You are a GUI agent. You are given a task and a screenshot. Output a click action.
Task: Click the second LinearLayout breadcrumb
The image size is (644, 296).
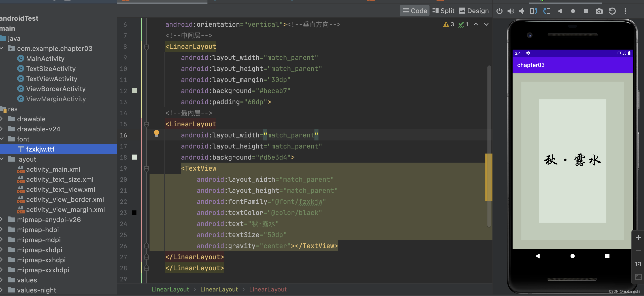(219, 289)
